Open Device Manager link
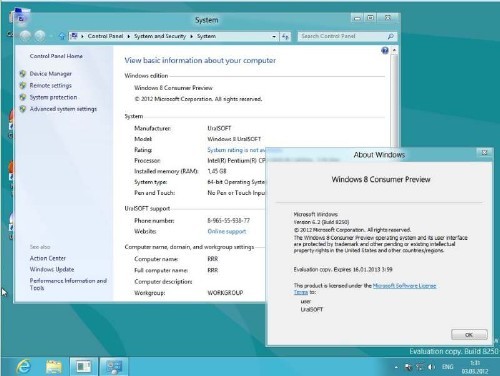The width and height of the screenshot is (500, 376). point(51,74)
